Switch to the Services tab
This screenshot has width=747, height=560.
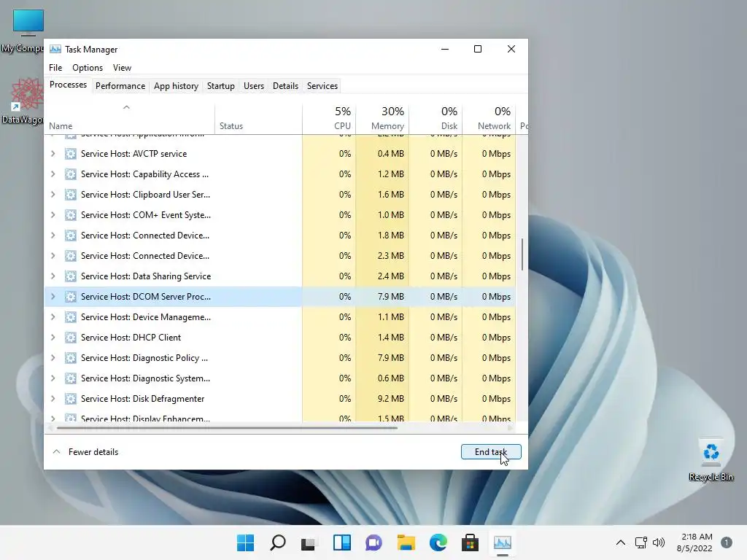click(x=322, y=86)
